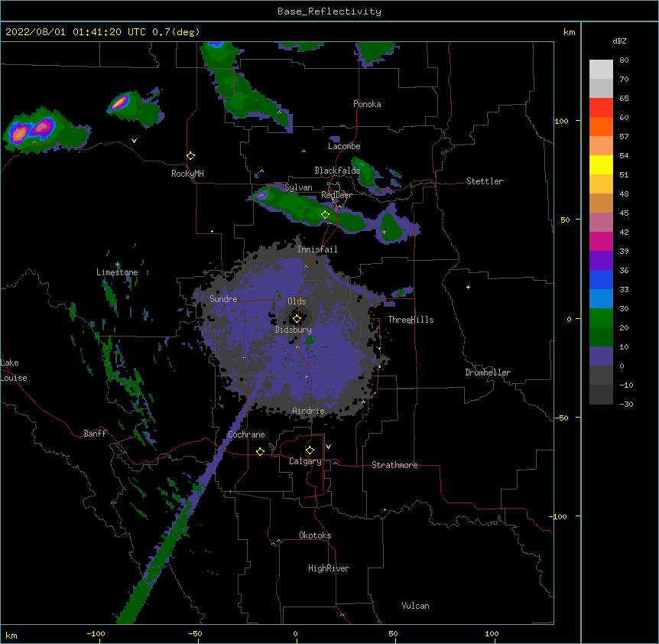Click the Banff label
The image size is (659, 644).
click(95, 434)
